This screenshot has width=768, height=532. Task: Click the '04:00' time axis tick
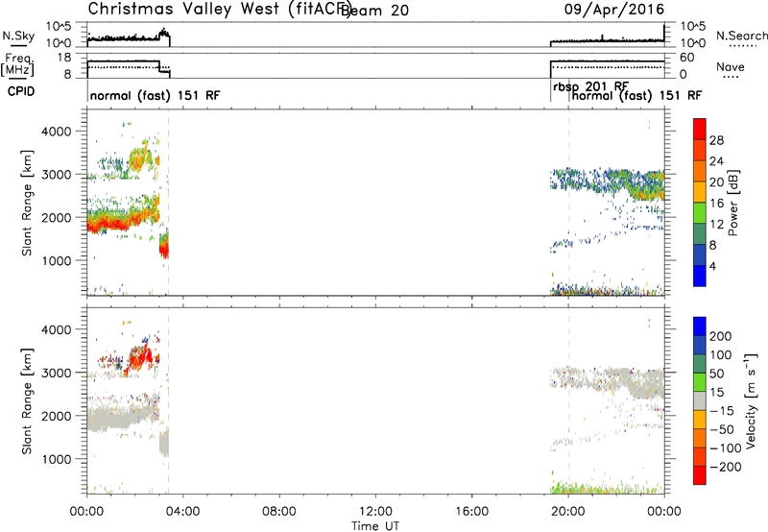click(182, 512)
